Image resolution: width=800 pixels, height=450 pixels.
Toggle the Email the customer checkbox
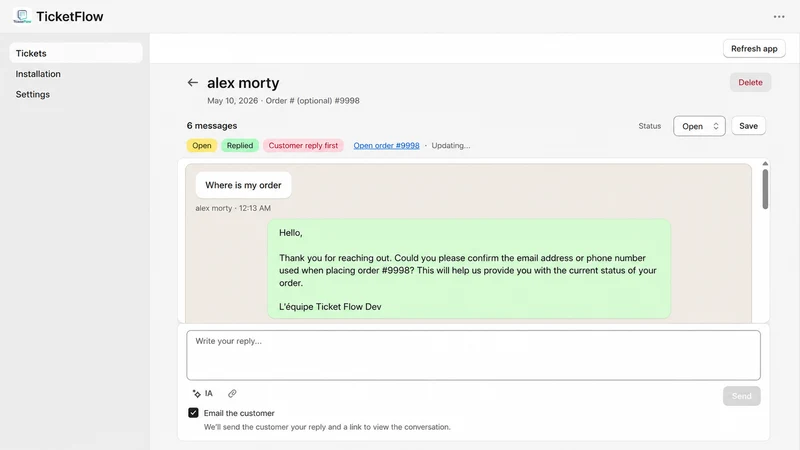(x=193, y=413)
